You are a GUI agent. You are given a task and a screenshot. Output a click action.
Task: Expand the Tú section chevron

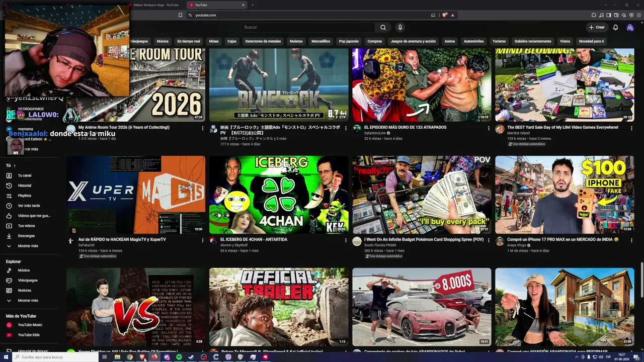(x=14, y=165)
